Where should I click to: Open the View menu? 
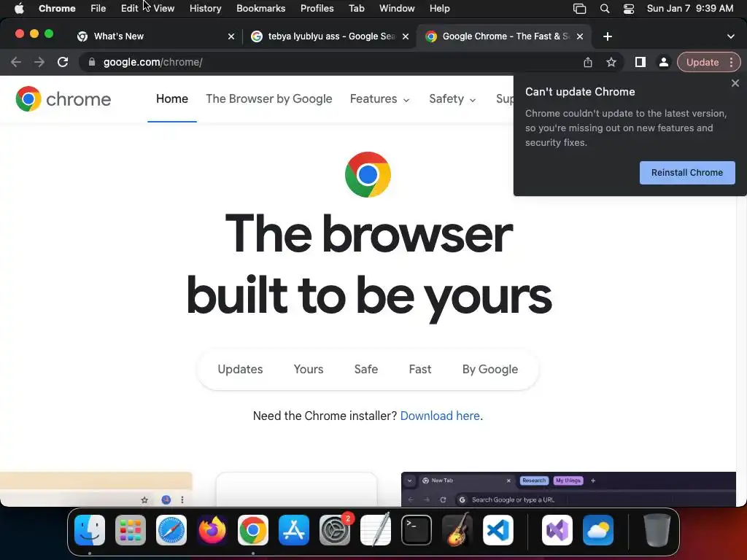click(x=164, y=9)
